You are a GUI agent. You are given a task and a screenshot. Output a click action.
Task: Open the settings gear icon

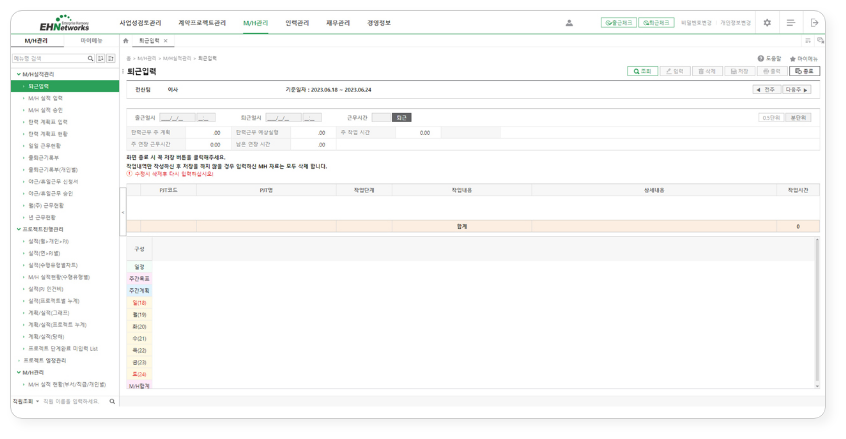coord(767,22)
